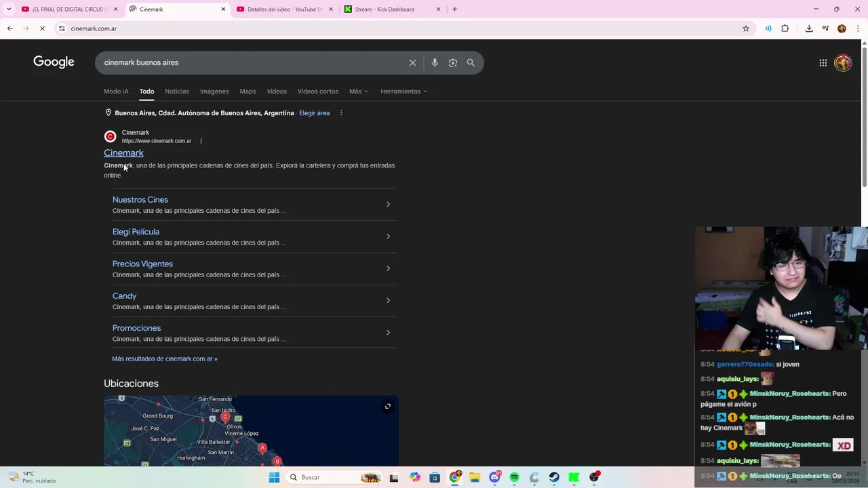Switch to the Noticias tab
Screen dimensions: 868x488
click(x=177, y=91)
